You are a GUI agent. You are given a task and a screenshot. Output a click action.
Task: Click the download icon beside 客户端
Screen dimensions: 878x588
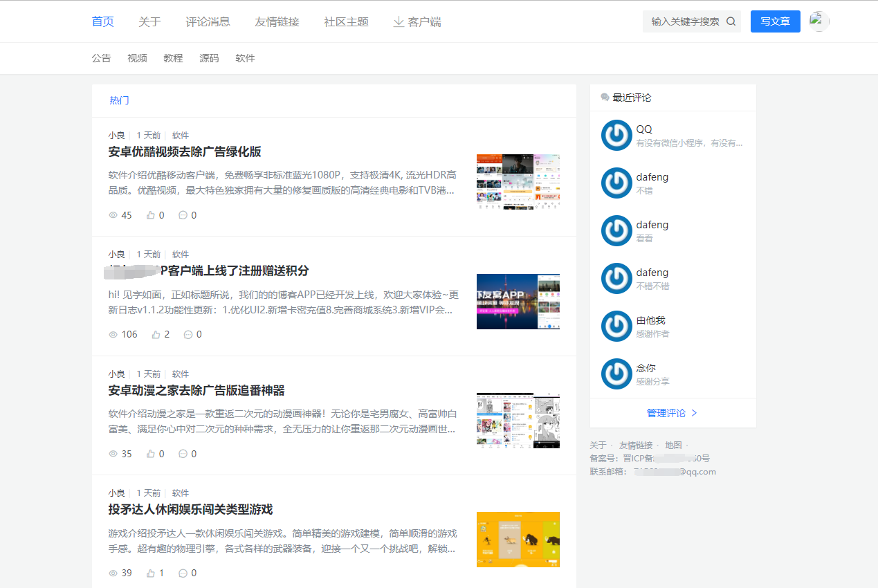click(399, 21)
